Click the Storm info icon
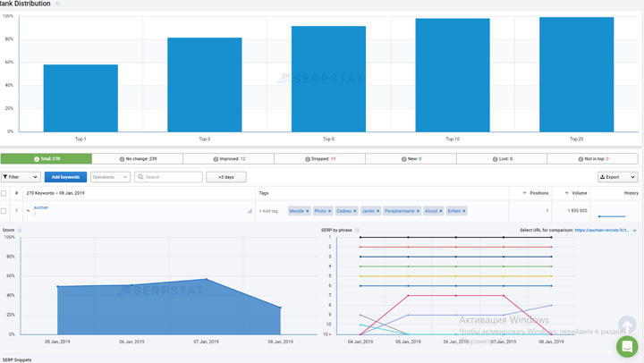This screenshot has width=644, height=363. click(20, 231)
